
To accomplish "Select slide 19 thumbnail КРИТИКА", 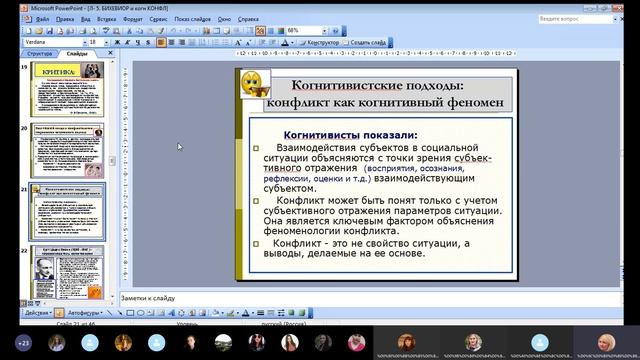I will (68, 89).
